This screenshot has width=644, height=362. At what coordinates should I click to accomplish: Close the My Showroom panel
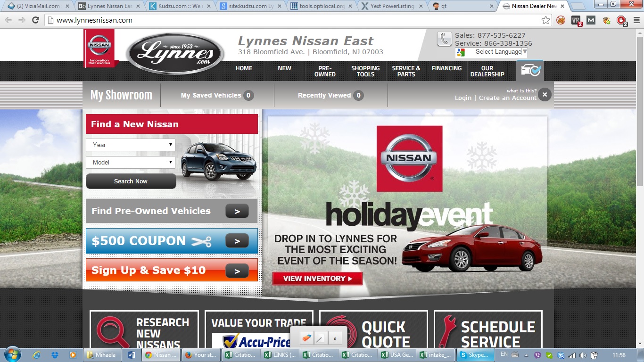544,95
